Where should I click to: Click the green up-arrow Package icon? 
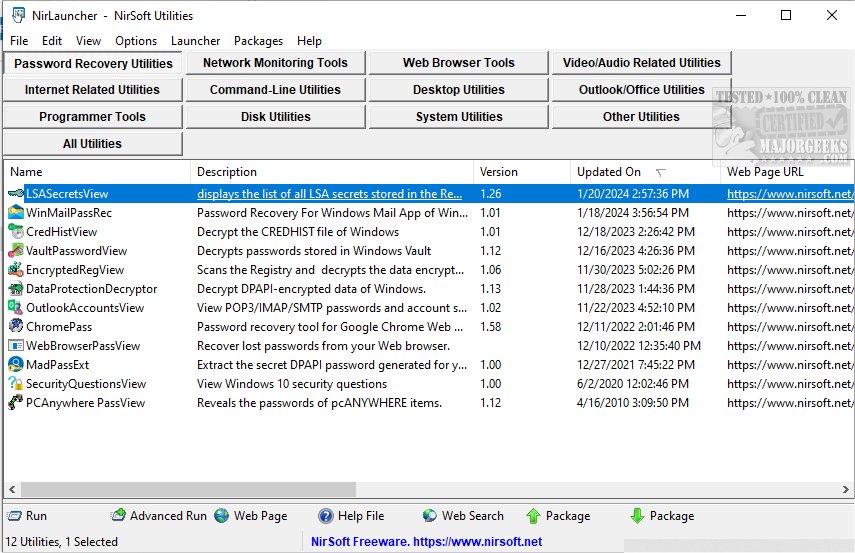[533, 516]
